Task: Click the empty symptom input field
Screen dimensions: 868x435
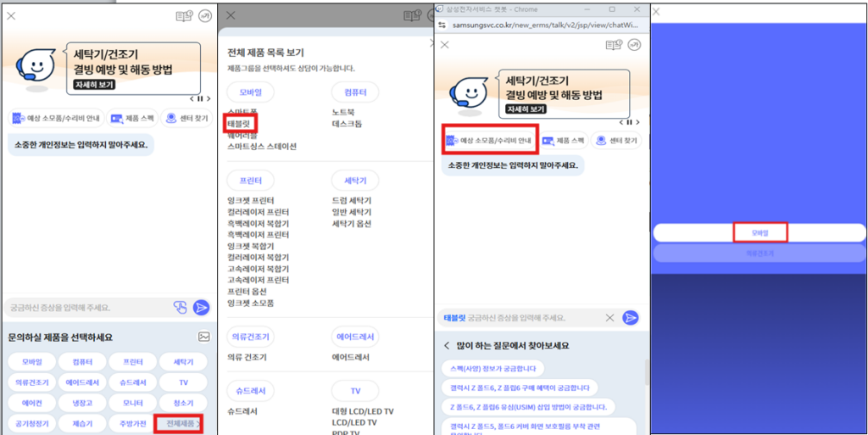Action: tap(86, 307)
